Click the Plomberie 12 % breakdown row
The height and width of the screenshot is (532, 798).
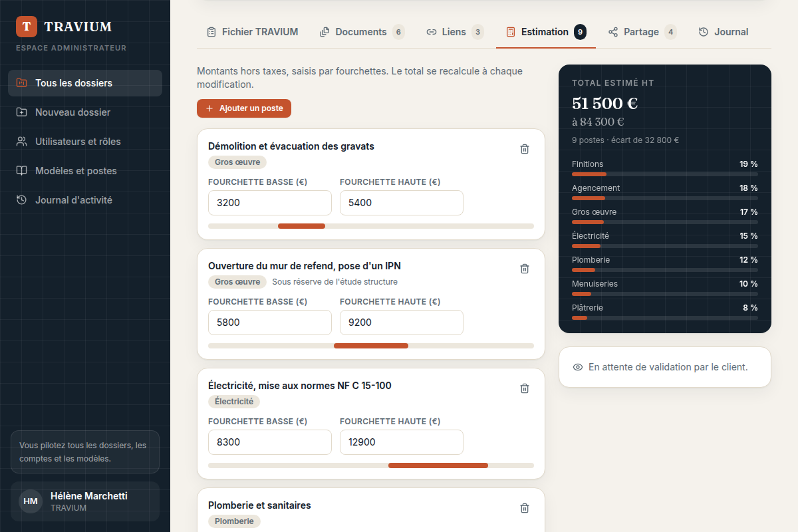[665, 264]
